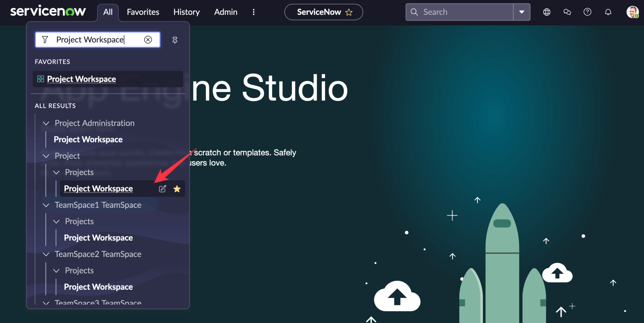
Task: Click the filter field containing Project Workspace
Action: click(x=97, y=40)
